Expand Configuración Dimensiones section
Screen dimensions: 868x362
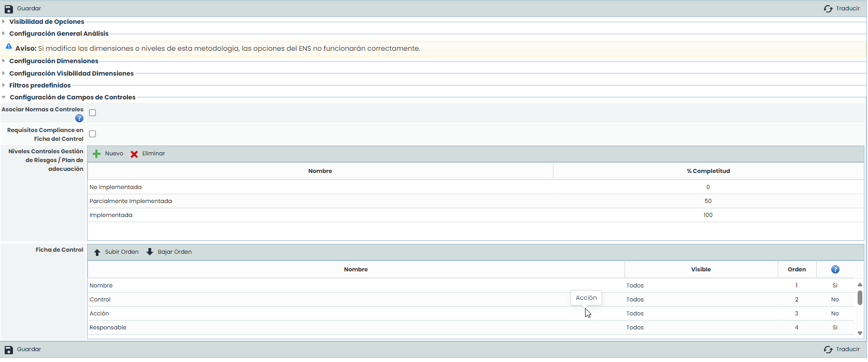tap(53, 61)
